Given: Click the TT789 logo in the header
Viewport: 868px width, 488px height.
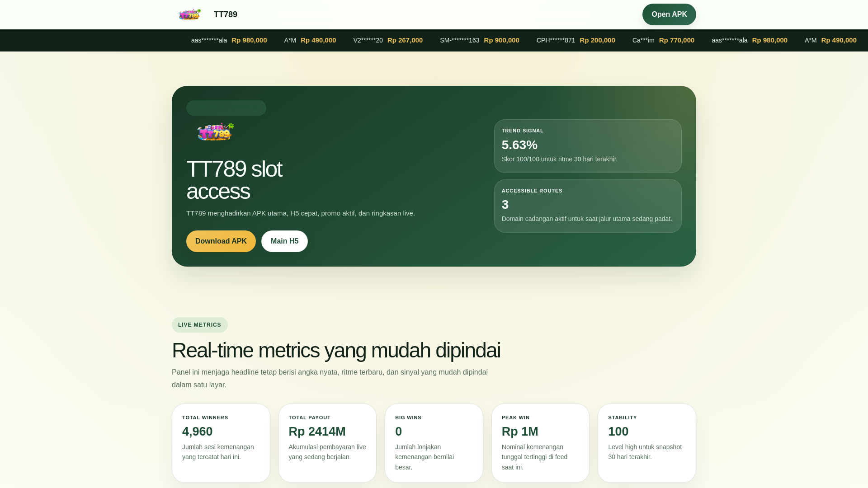Looking at the screenshot, I should pos(190,14).
